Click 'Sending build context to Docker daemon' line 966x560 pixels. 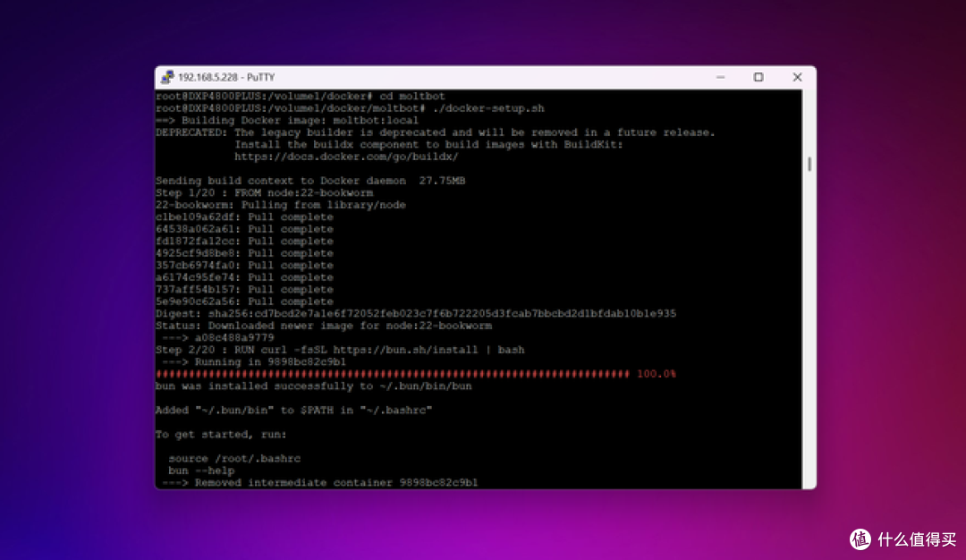[x=310, y=181]
